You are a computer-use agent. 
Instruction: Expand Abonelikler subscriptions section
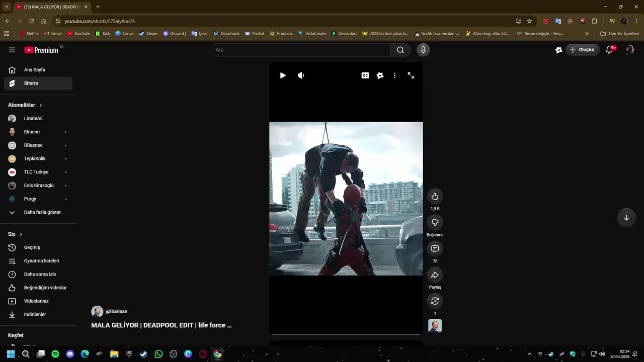pos(25,105)
